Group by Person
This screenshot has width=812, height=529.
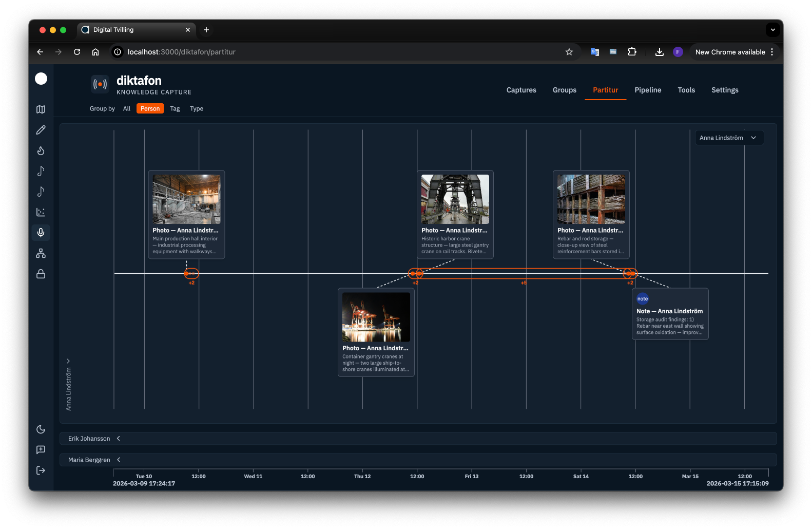150,108
